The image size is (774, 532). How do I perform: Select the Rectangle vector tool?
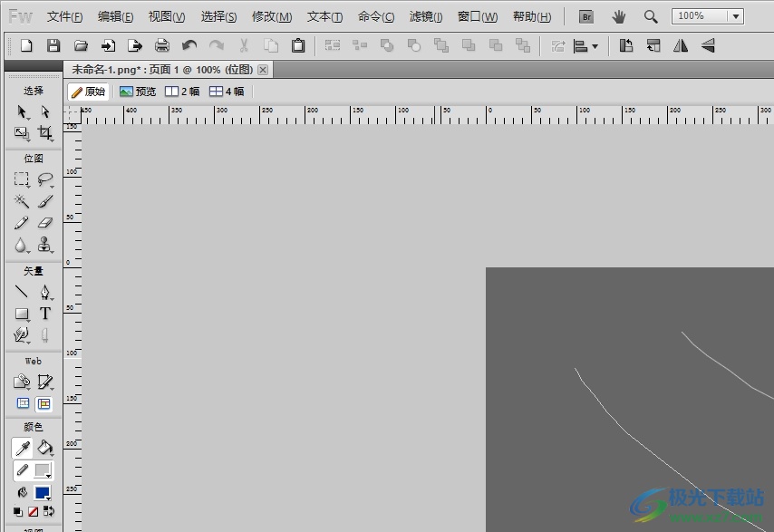click(22, 314)
